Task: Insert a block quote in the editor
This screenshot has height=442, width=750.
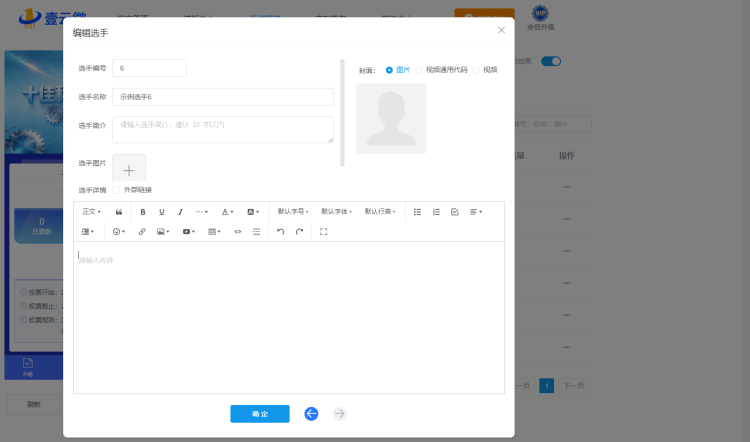Action: pos(119,212)
